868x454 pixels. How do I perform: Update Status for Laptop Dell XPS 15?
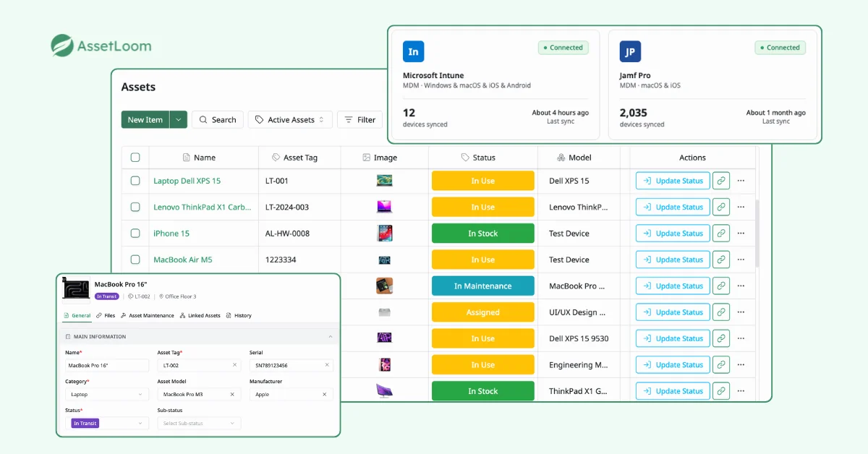coord(672,181)
